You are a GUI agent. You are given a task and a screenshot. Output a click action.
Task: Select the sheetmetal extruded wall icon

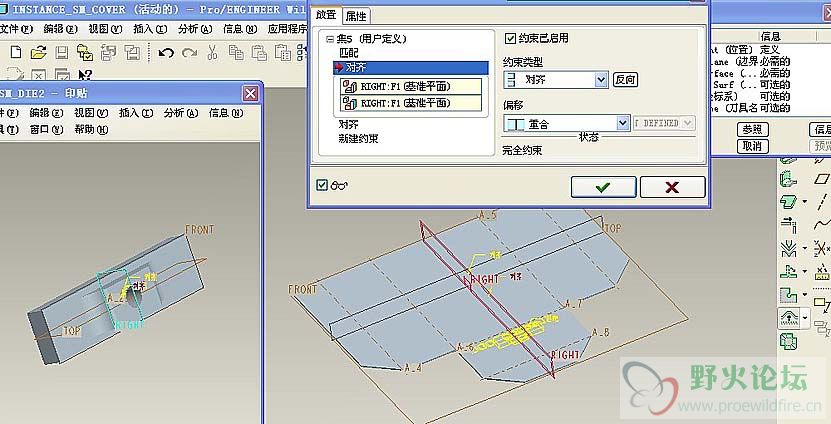788,179
